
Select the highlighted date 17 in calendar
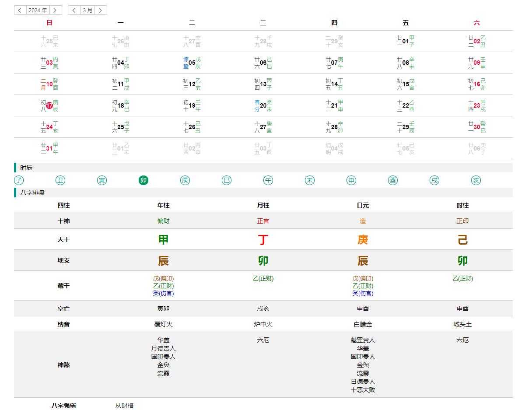(x=49, y=105)
